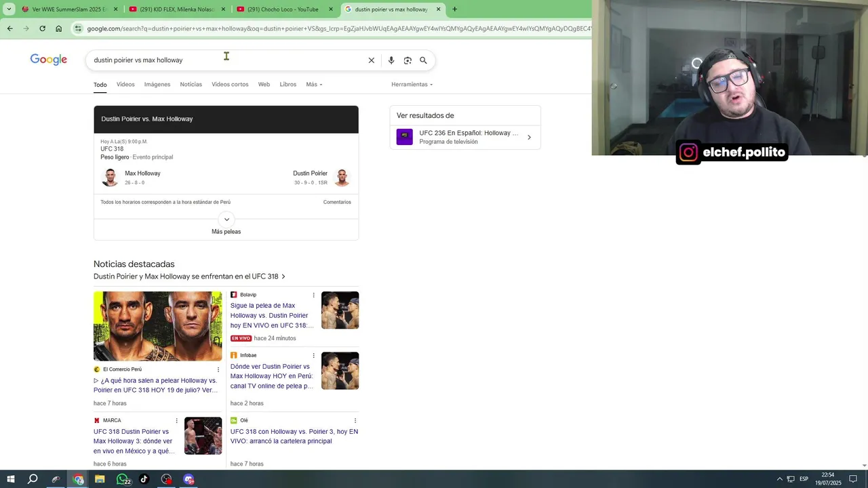Close the WWE SummerSlam tab
The image size is (868, 488).
[x=115, y=9]
